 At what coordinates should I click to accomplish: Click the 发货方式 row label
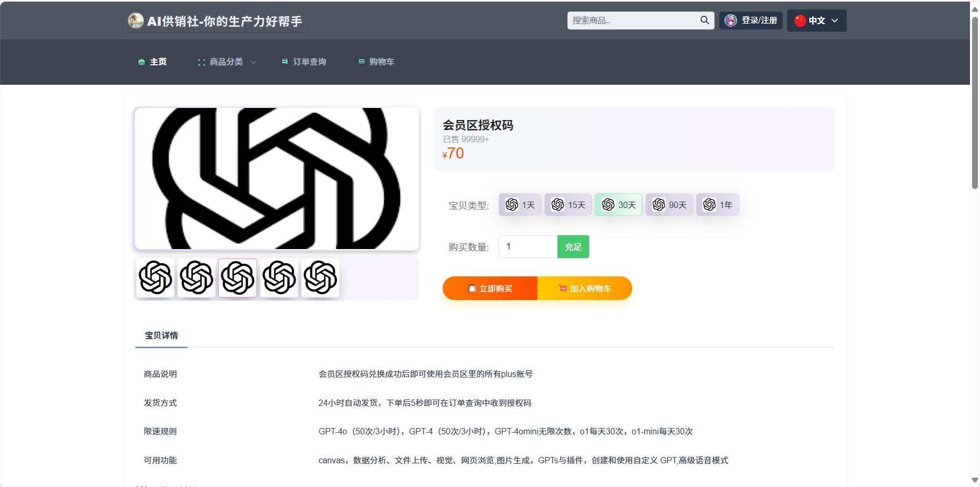coord(160,403)
